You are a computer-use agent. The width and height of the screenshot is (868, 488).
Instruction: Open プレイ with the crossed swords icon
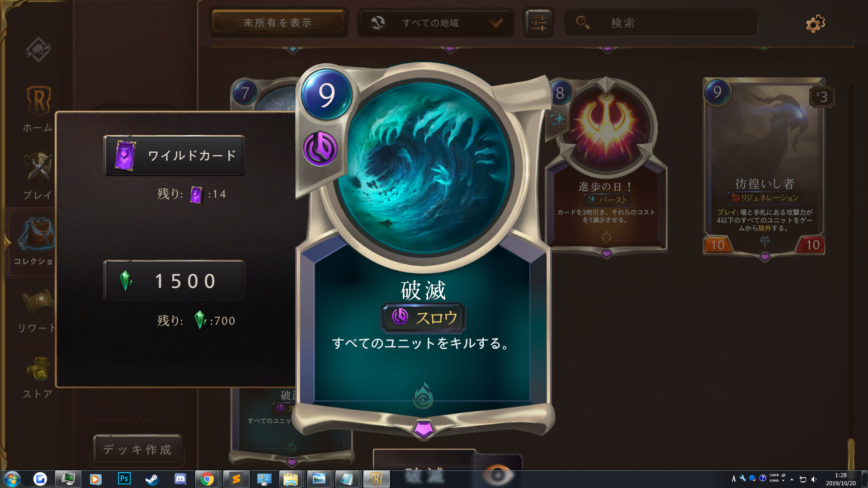(38, 168)
